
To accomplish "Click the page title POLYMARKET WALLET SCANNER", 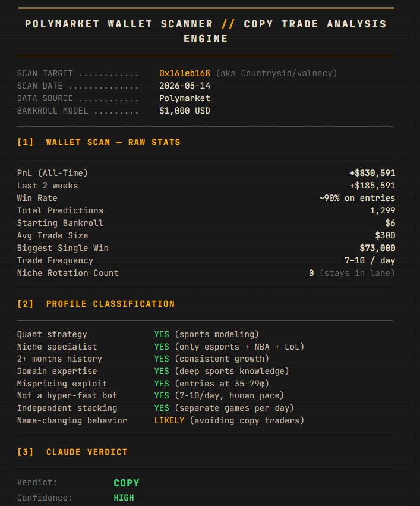I will pos(119,24).
